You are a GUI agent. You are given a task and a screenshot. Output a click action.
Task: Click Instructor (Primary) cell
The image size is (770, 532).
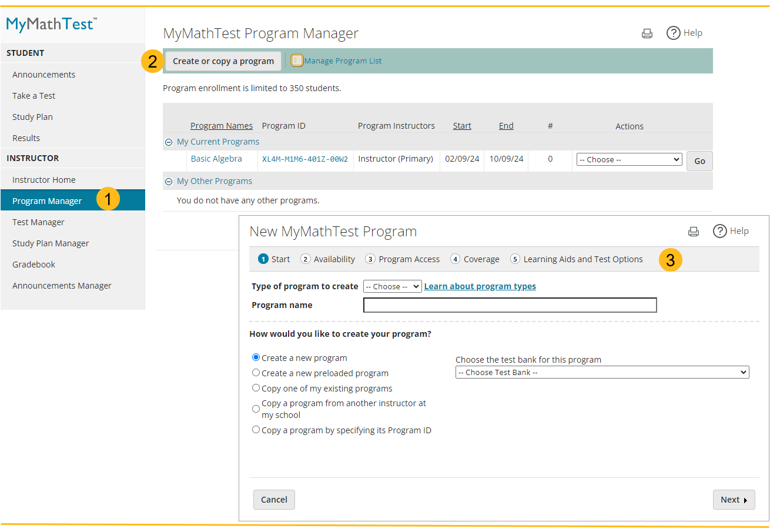[396, 159]
